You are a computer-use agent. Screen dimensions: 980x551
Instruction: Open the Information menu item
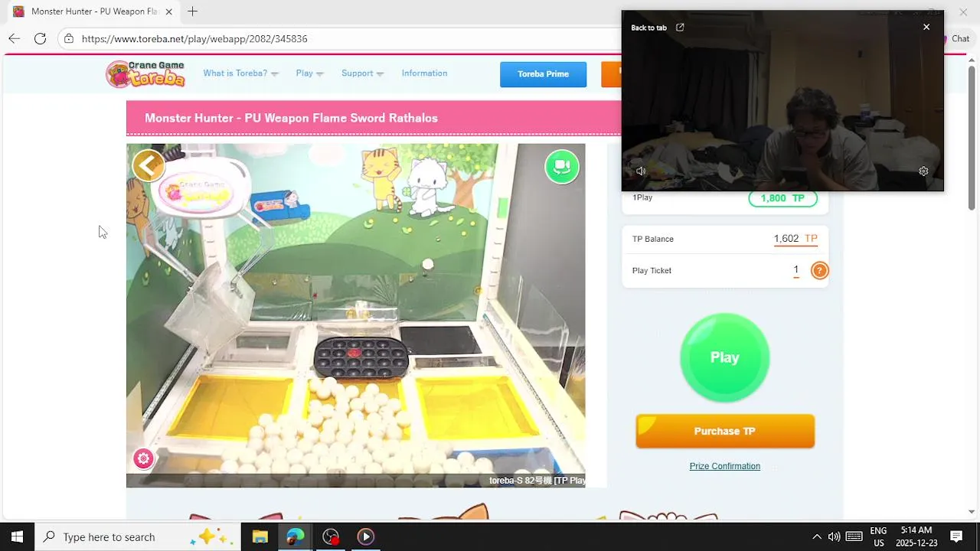tap(424, 73)
